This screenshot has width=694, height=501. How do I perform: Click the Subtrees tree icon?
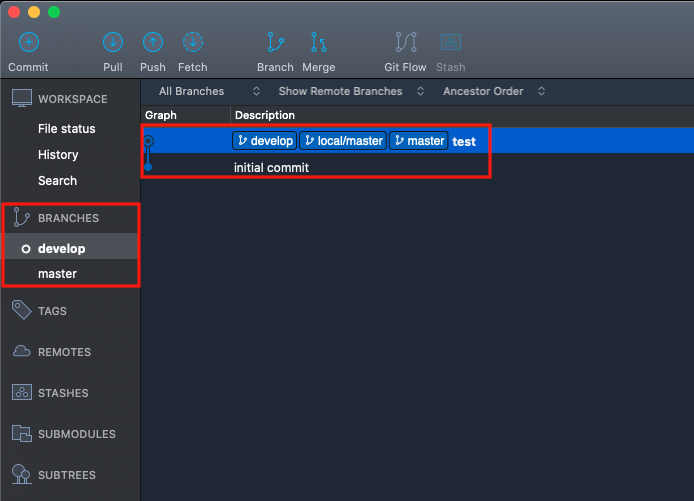point(21,474)
